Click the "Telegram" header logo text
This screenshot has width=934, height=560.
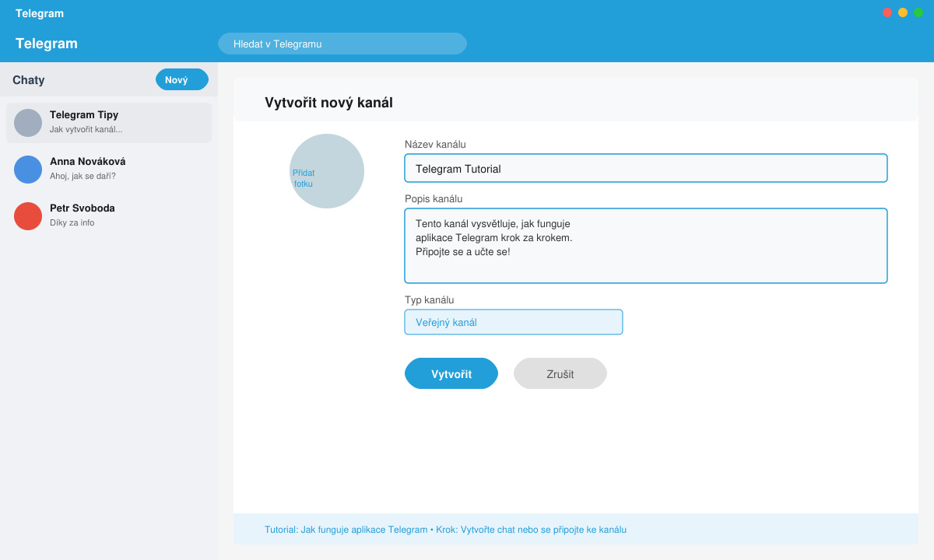point(47,44)
